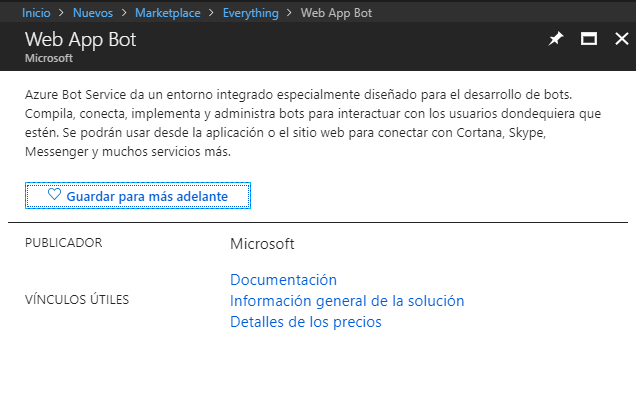Pin the Web App Bot blade
This screenshot has width=636, height=420.
point(556,39)
